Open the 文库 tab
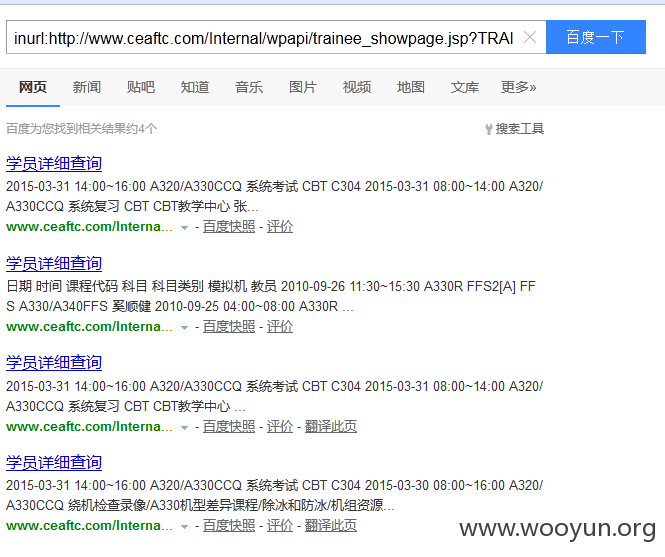The image size is (665, 557). (x=464, y=87)
